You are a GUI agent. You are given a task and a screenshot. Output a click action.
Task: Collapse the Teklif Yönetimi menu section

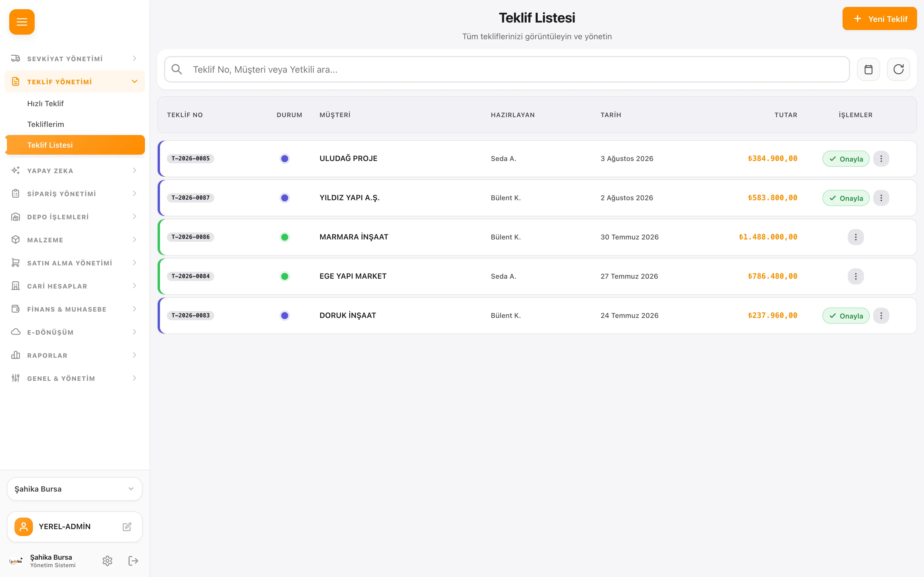(75, 82)
